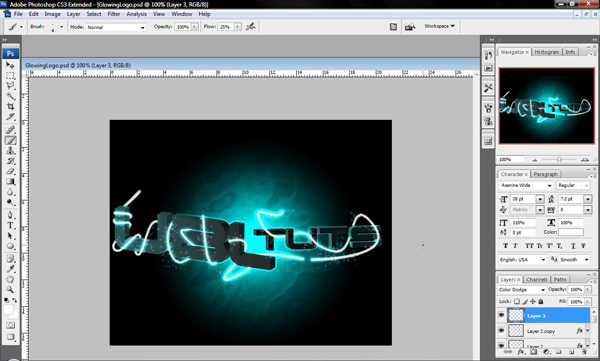Screen dimensions: 600x361
Task: Select the Dodge tool
Action: coord(10,202)
